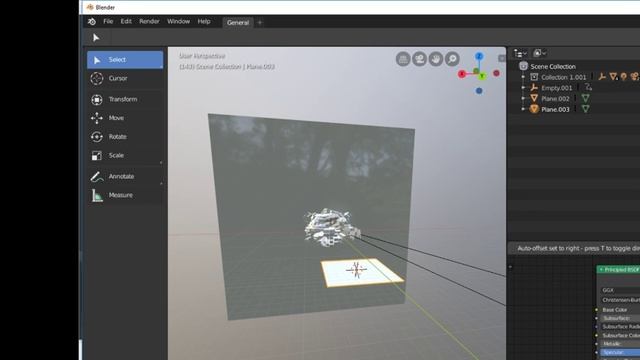
Task: Click the negative X axis dot on gizmo
Action: (x=496, y=73)
